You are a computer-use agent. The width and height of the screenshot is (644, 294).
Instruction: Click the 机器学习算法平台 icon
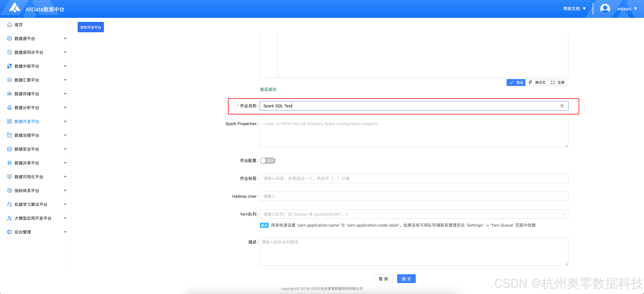click(x=9, y=204)
